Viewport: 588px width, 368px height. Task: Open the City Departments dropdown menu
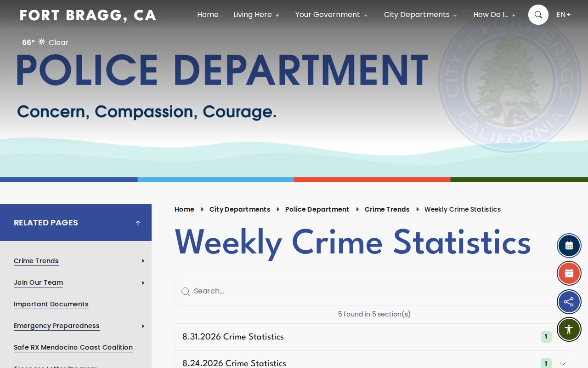point(420,15)
